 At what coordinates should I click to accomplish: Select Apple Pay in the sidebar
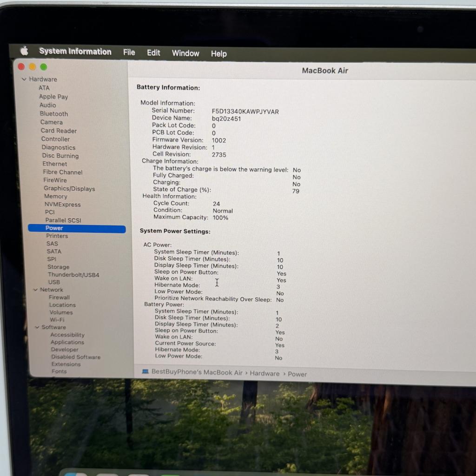53,97
